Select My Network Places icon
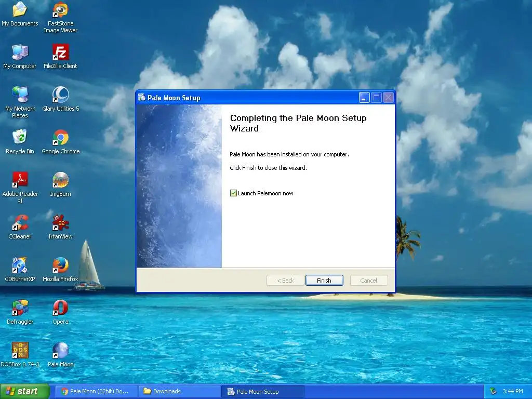This screenshot has width=532, height=399. (20, 102)
